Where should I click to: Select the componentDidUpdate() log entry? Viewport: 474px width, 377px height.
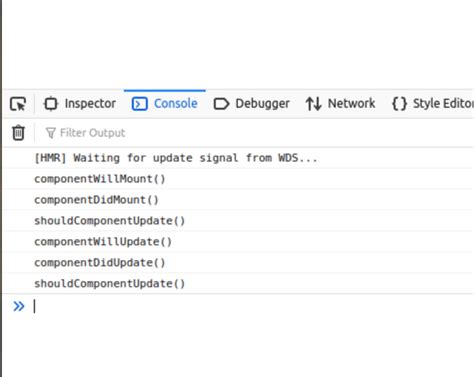point(238,263)
